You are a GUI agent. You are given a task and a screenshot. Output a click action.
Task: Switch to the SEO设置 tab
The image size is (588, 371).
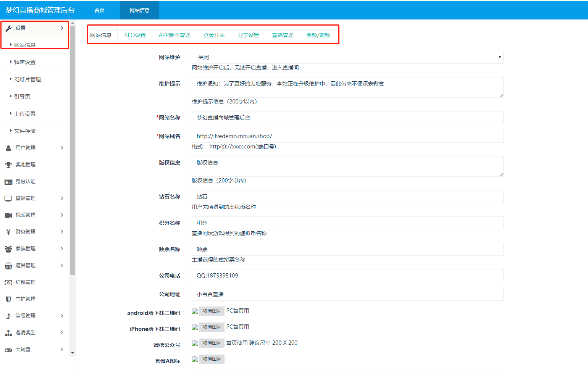tap(135, 35)
